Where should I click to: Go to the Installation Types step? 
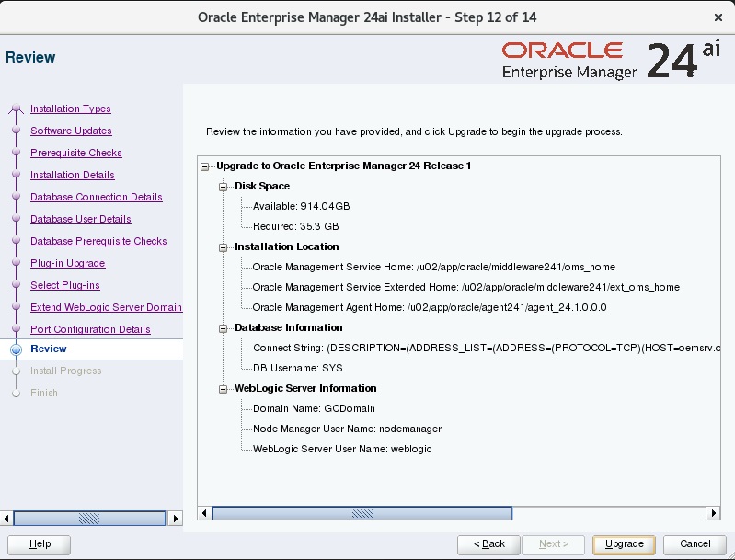70,109
